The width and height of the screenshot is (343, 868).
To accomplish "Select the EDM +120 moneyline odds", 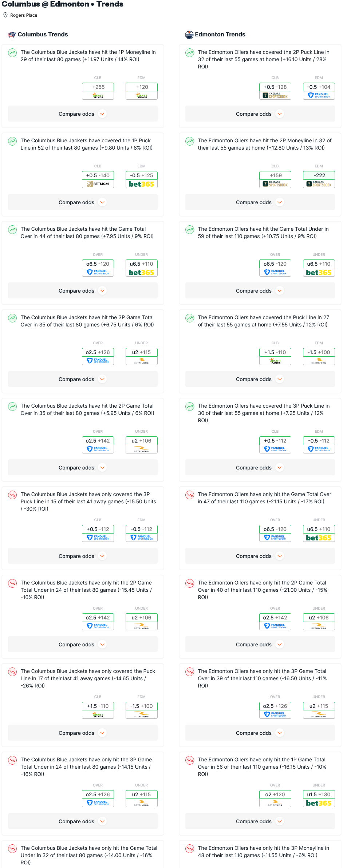I will pyautogui.click(x=142, y=87).
